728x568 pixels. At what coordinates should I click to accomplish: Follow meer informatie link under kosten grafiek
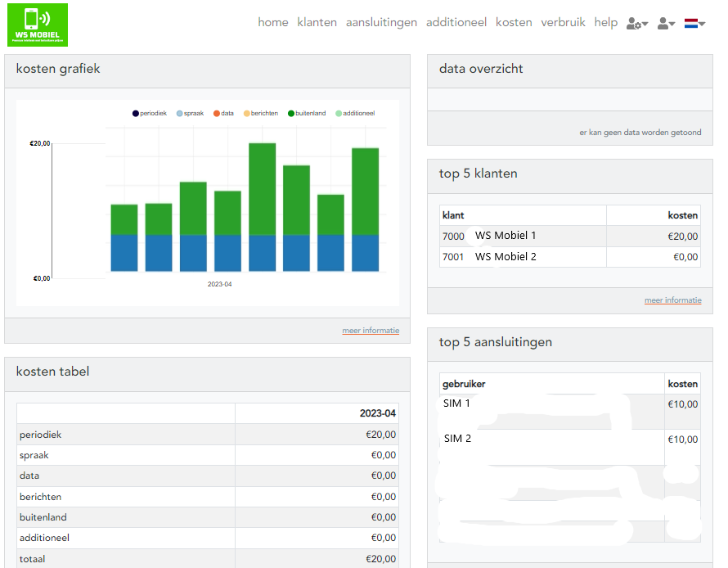[371, 330]
